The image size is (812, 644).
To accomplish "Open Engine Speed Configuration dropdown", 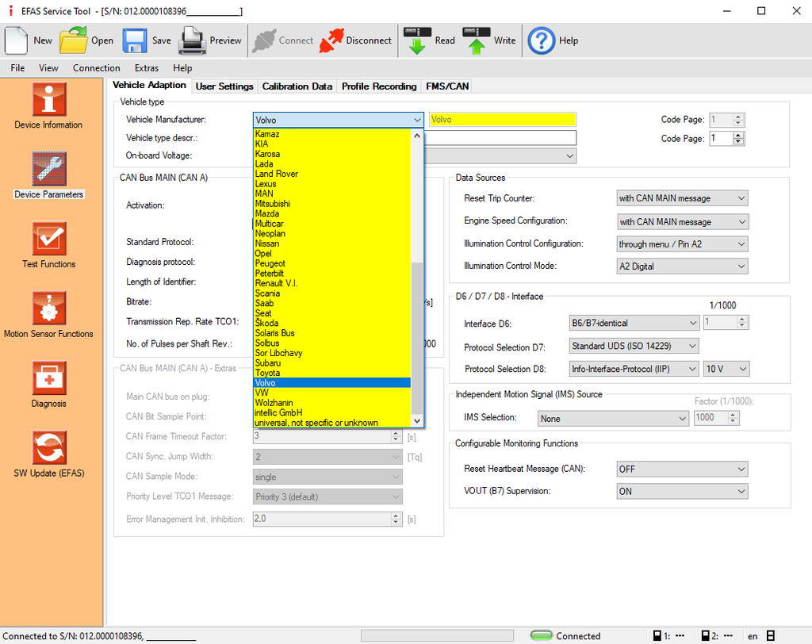I will [x=683, y=222].
